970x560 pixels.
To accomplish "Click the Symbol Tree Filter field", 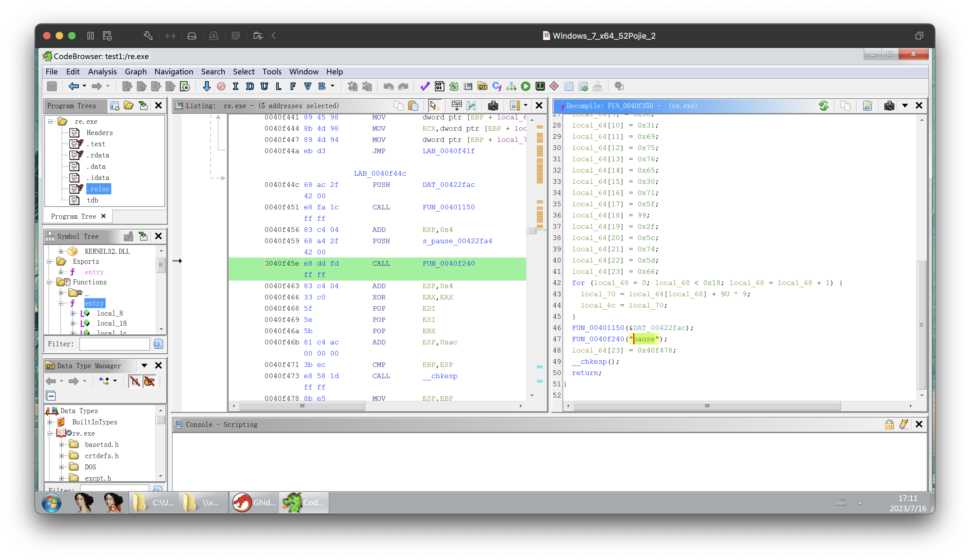I will 114,344.
